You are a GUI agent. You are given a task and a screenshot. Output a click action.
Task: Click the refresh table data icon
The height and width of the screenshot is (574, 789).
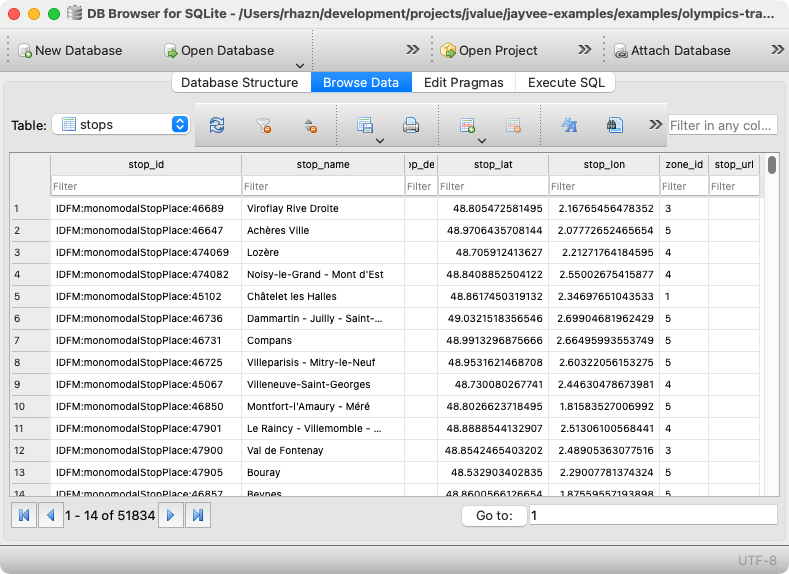pyautogui.click(x=216, y=126)
